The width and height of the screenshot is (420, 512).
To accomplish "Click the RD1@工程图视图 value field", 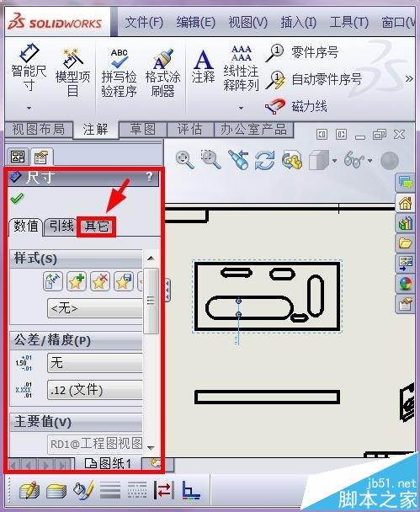I will coord(95,444).
